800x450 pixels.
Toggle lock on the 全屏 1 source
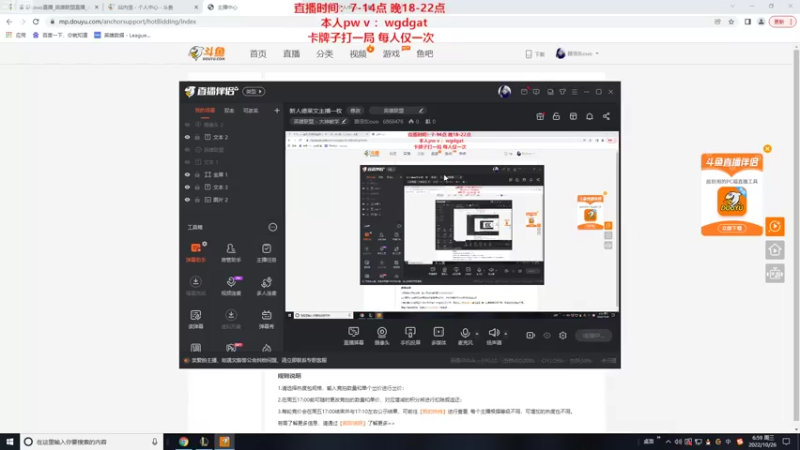[197, 174]
